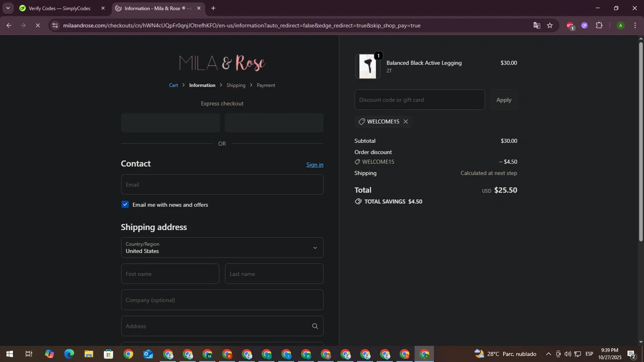Translate this page icon
Image resolution: width=644 pixels, height=362 pixels.
click(537, 25)
